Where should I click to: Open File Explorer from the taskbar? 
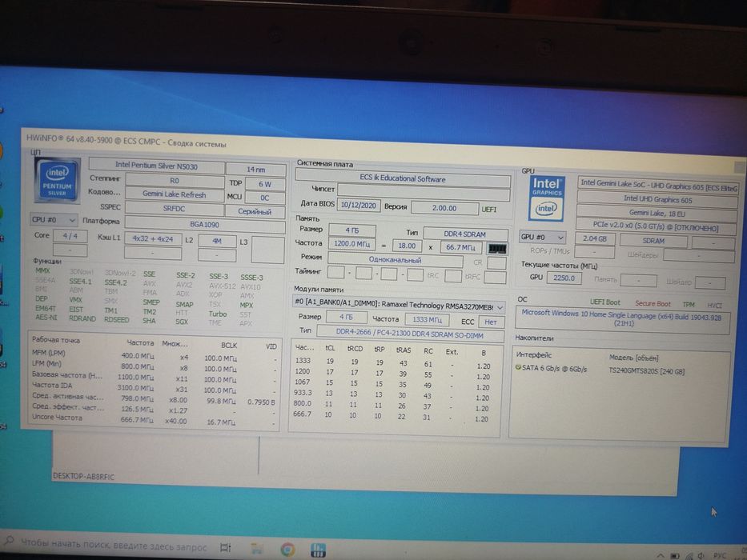click(x=256, y=548)
